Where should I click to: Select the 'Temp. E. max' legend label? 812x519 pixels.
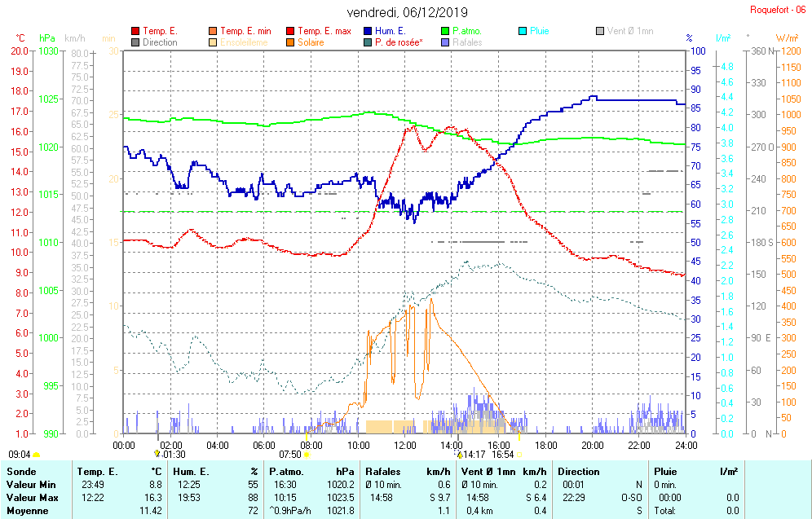(x=324, y=31)
